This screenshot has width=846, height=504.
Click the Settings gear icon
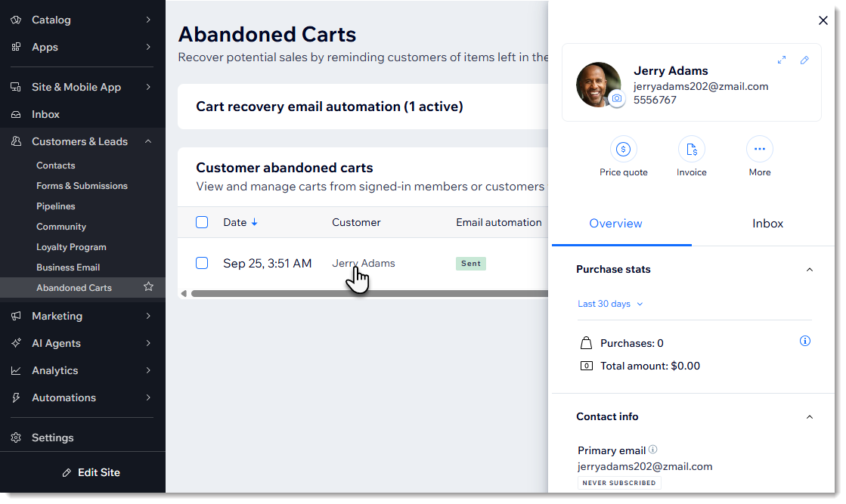(x=16, y=438)
